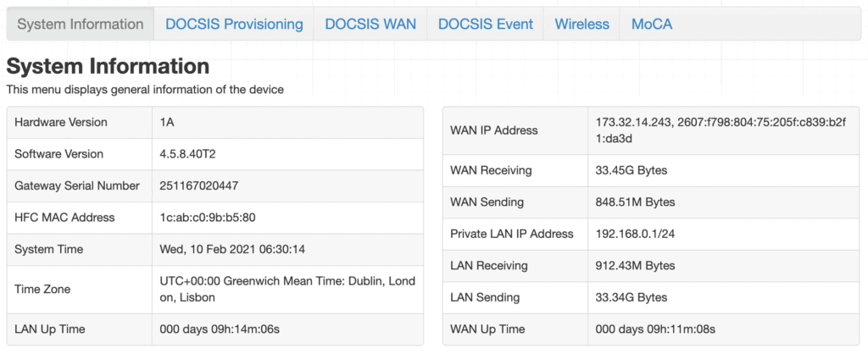Select the Time Zone value text

click(287, 290)
